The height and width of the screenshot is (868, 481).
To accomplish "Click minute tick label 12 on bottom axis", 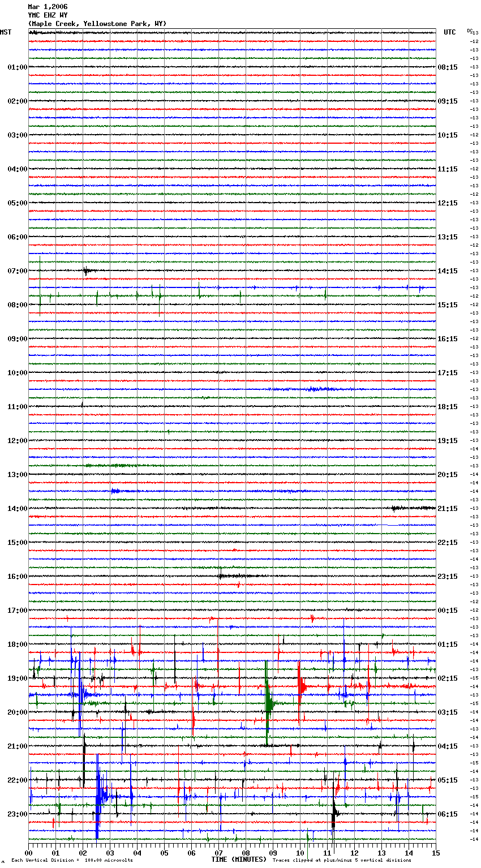I will (x=354, y=853).
